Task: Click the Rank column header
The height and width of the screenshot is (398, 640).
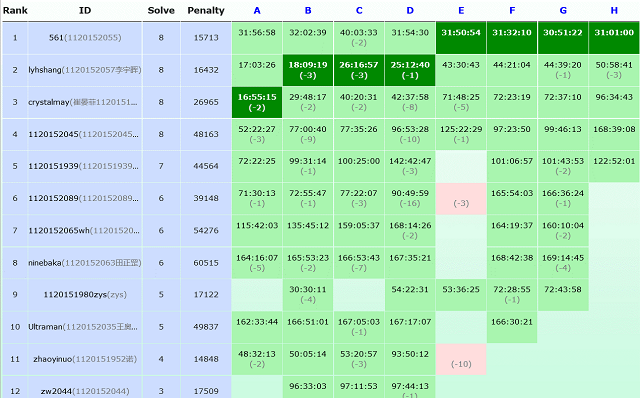Action: point(15,11)
